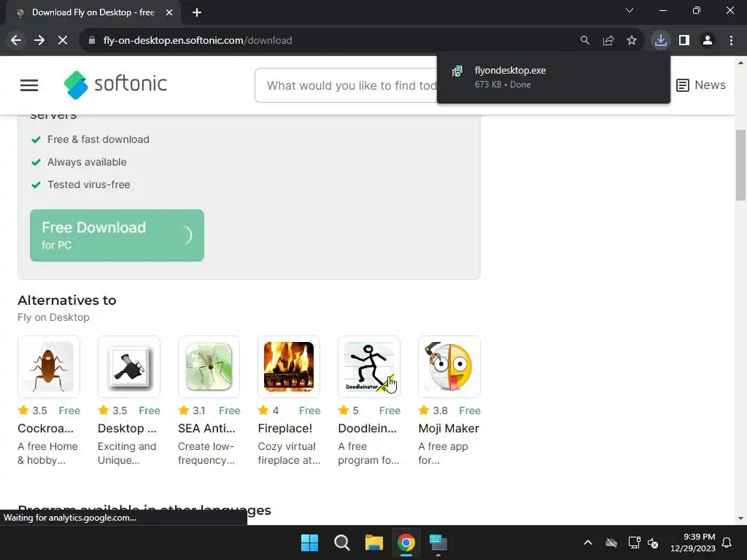This screenshot has width=747, height=560.
Task: Open File Explorer from the taskbar
Action: click(x=374, y=542)
